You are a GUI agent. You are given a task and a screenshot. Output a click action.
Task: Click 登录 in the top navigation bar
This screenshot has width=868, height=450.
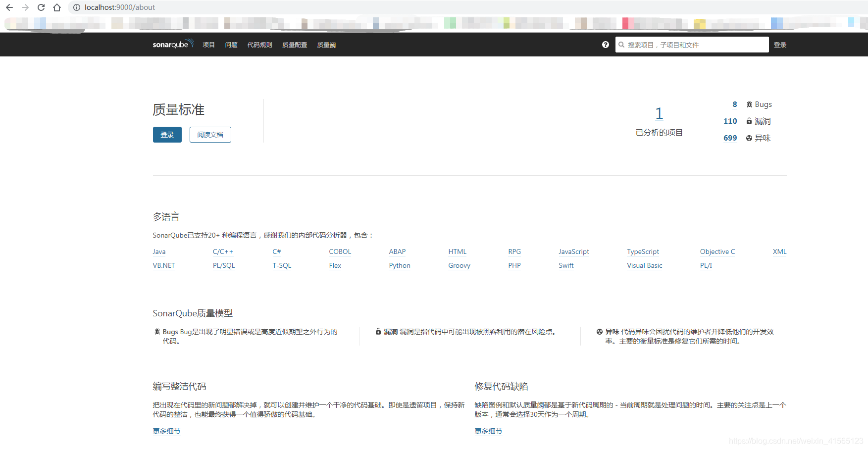pyautogui.click(x=780, y=45)
